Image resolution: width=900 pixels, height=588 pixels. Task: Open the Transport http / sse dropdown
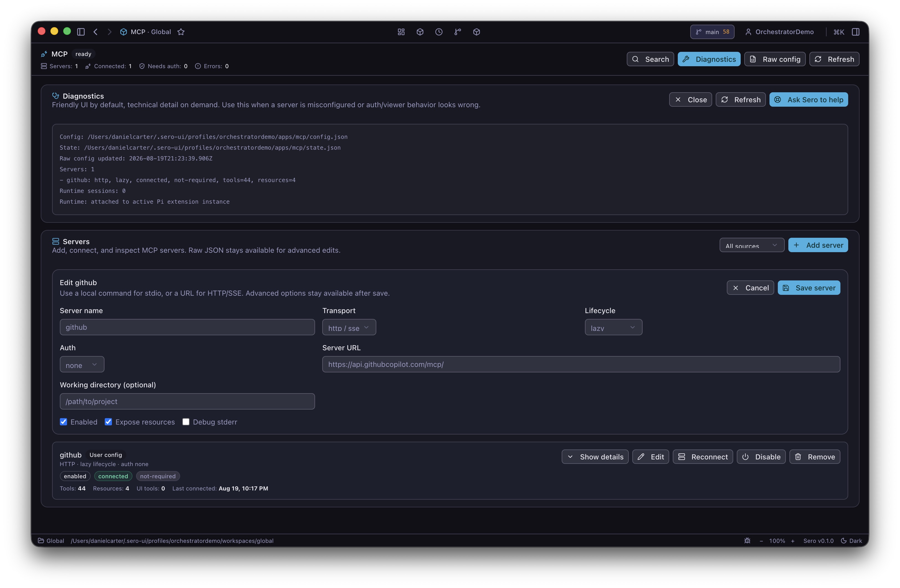(349, 327)
